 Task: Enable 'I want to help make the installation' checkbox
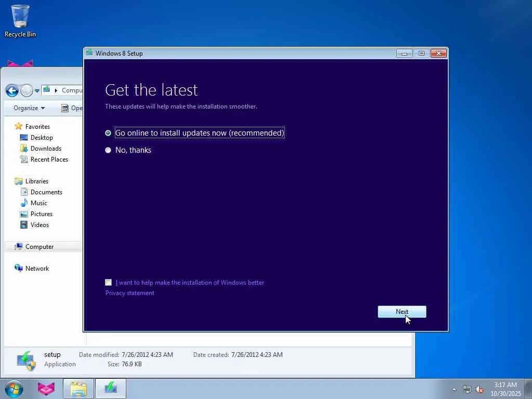(x=108, y=282)
